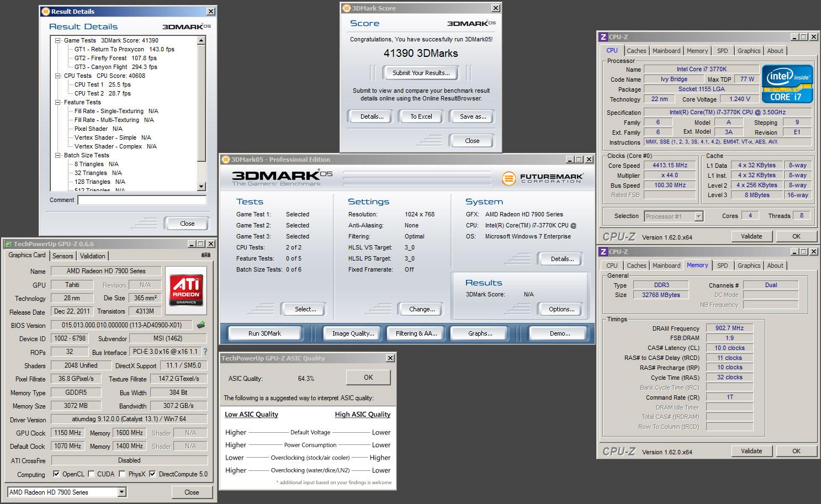Click Close button at bottom of GPU-Z
The width and height of the screenshot is (821, 504).
tap(192, 492)
